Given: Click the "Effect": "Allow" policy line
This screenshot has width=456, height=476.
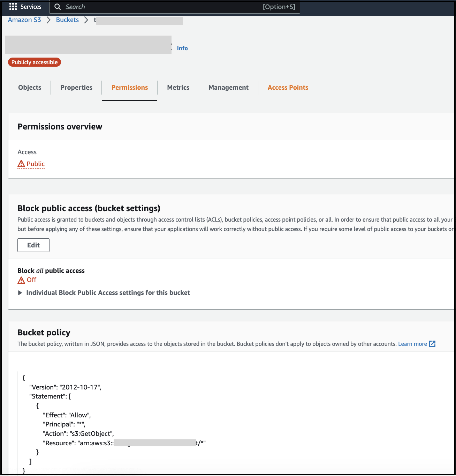Looking at the screenshot, I should click(x=67, y=415).
